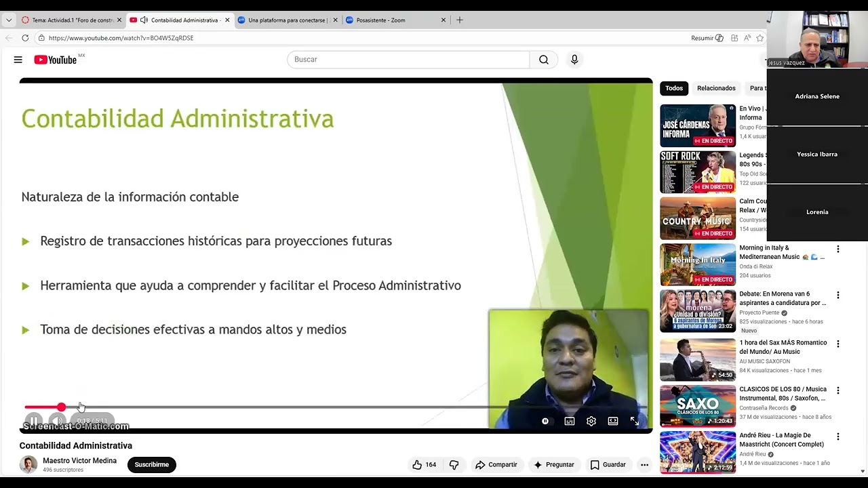Open options menu for CLASICOS DE LOS 80
The height and width of the screenshot is (488, 868).
point(837,390)
